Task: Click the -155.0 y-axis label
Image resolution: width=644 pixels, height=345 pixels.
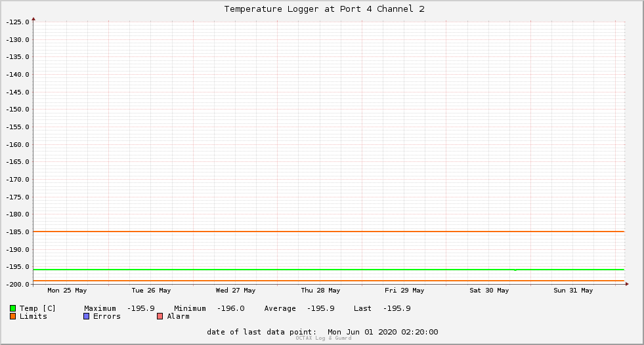Action: tap(18, 127)
